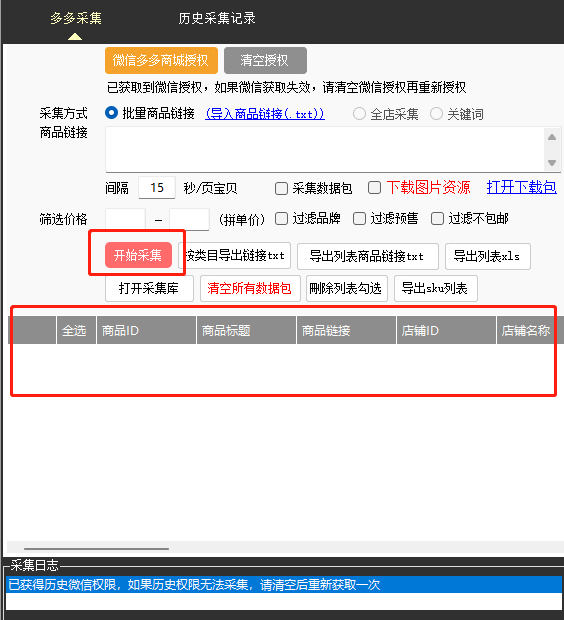Image resolution: width=564 pixels, height=620 pixels.
Task: Click the 全选 column header
Action: (x=76, y=330)
